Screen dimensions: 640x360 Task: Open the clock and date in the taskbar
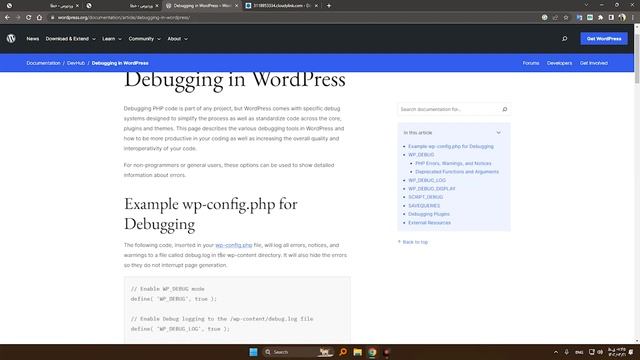[x=617, y=352]
